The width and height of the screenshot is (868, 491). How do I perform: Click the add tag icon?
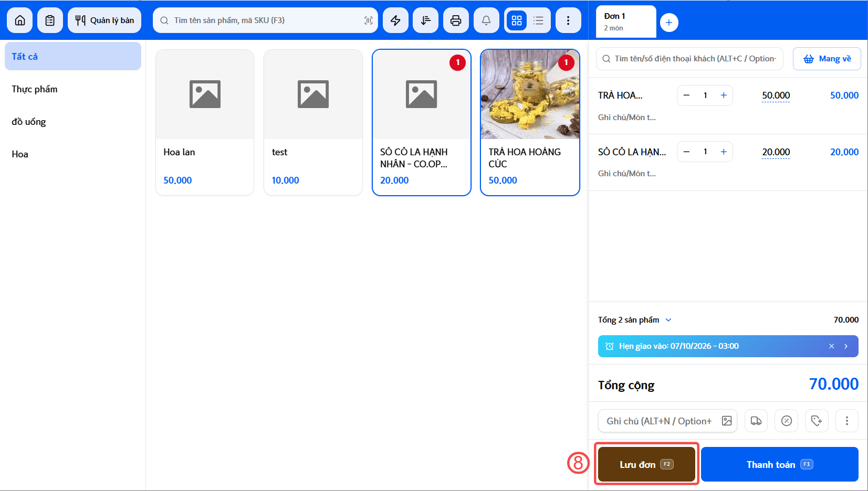817,421
